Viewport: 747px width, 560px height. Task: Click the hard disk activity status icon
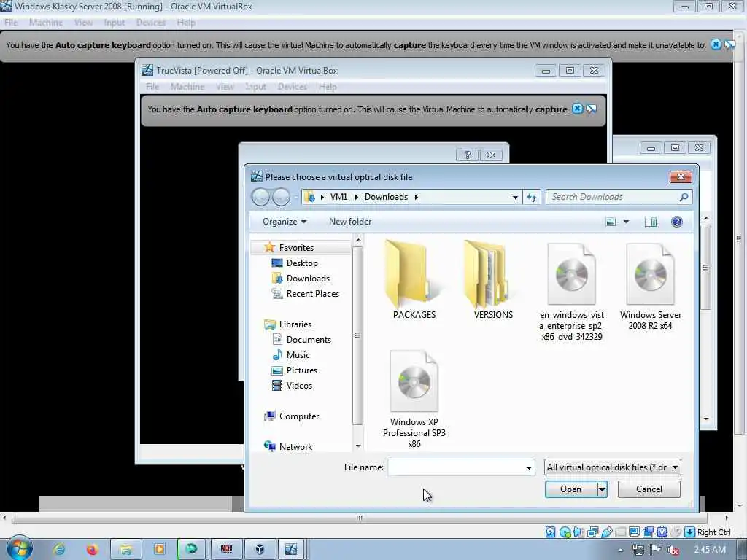tap(550, 532)
